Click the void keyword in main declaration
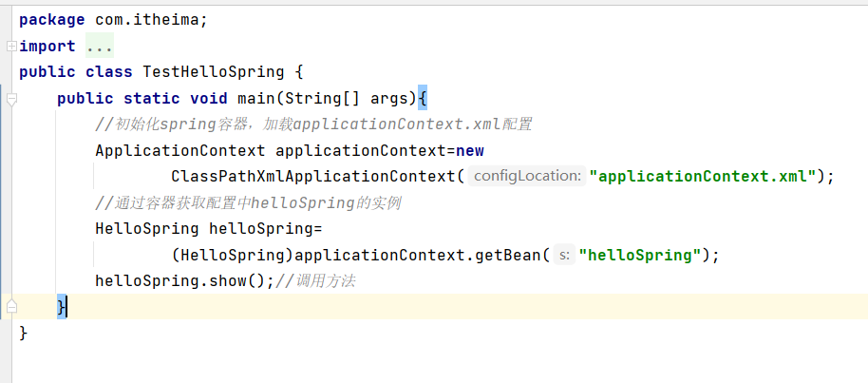This screenshot has width=868, height=383. [x=209, y=99]
